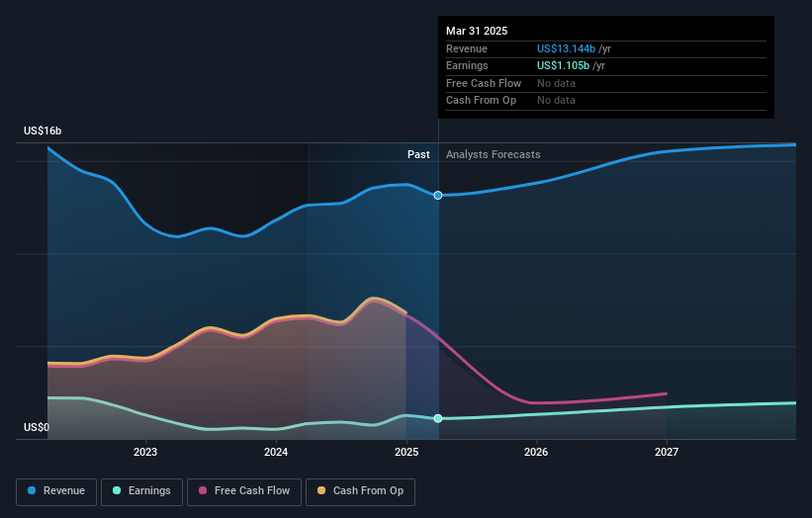Toggle the Cash From Op legend button
The width and height of the screenshot is (812, 518).
click(360, 491)
